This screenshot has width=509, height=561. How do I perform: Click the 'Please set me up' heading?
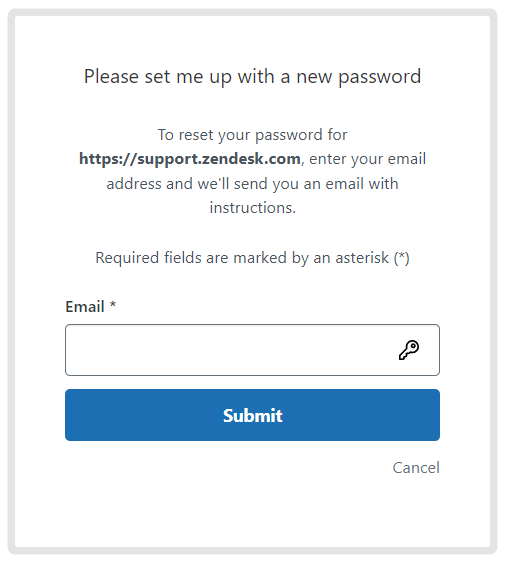pos(252,77)
